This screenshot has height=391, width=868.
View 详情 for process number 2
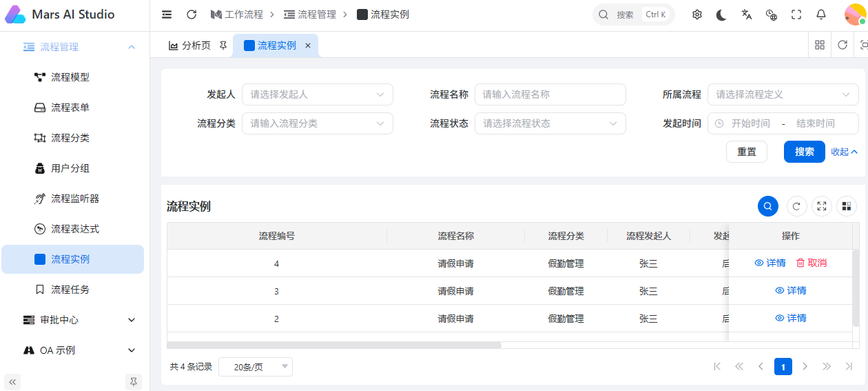pos(791,318)
